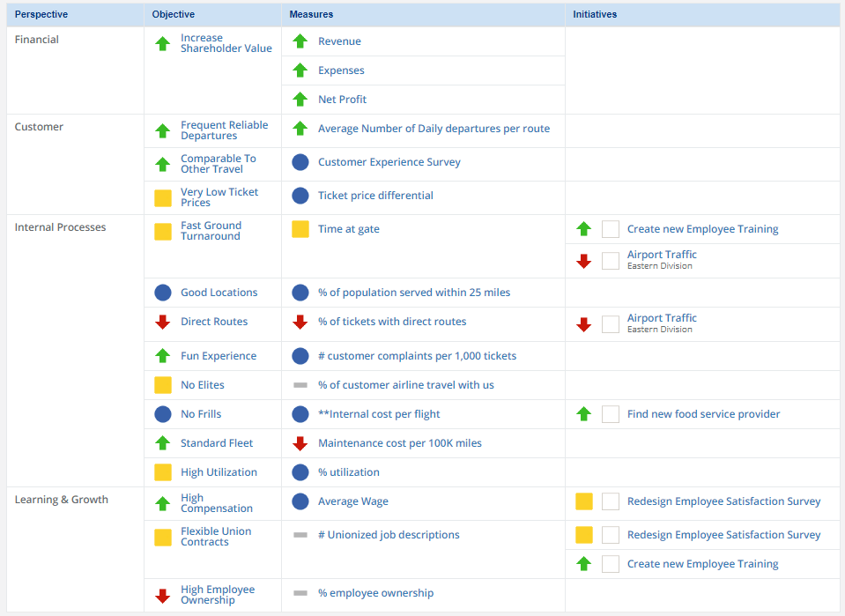Screen dimensions: 845x616
Task: Open the % utilization measure link
Action: tap(349, 472)
